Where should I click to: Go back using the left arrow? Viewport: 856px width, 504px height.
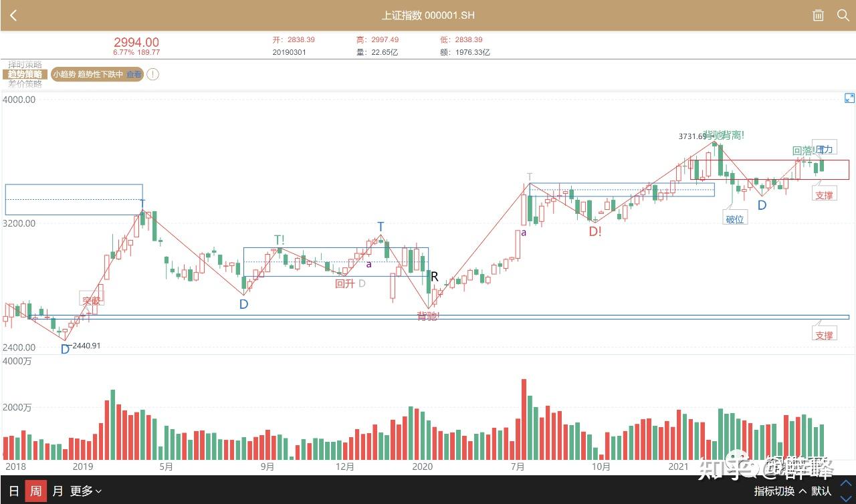13,15
